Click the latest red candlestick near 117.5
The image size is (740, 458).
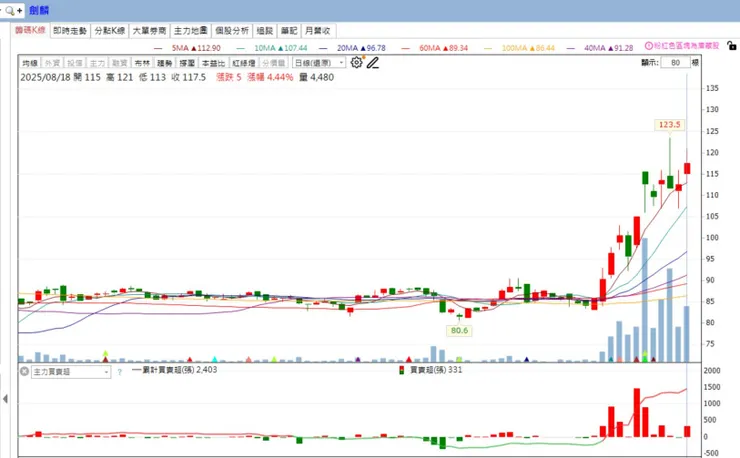(687, 168)
